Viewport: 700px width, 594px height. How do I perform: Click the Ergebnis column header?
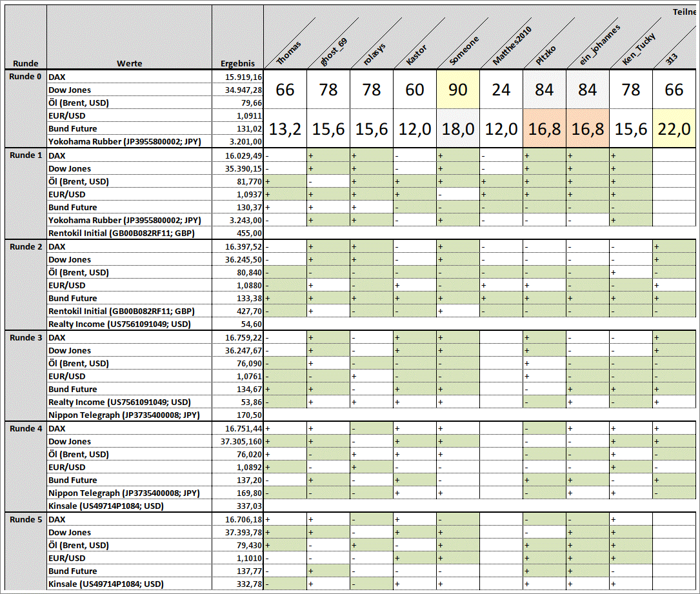(237, 63)
